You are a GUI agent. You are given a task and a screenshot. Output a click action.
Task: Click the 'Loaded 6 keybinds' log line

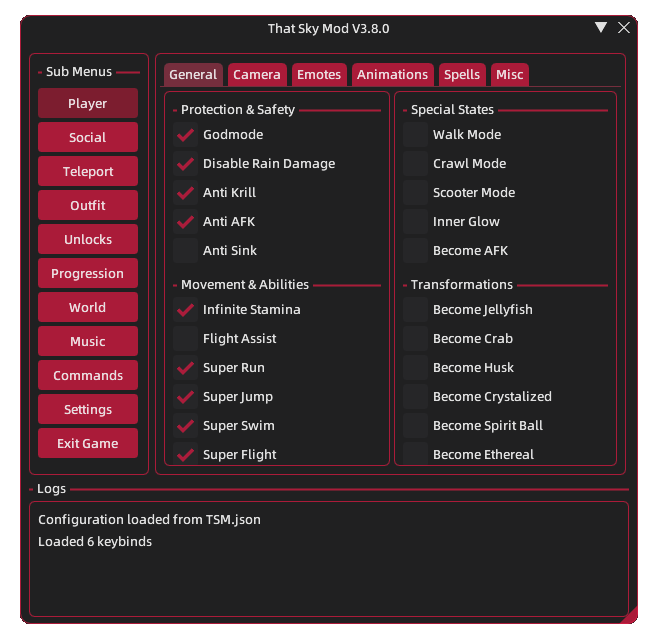[x=95, y=542]
